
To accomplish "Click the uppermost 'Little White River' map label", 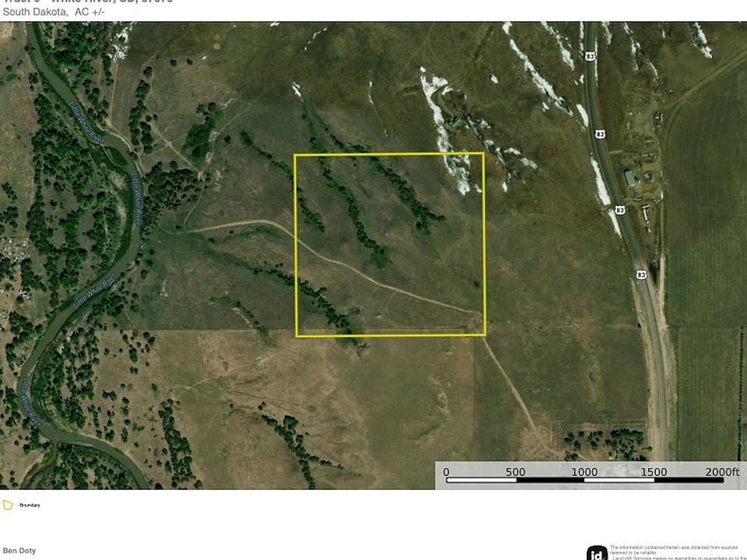I will click(x=86, y=123).
